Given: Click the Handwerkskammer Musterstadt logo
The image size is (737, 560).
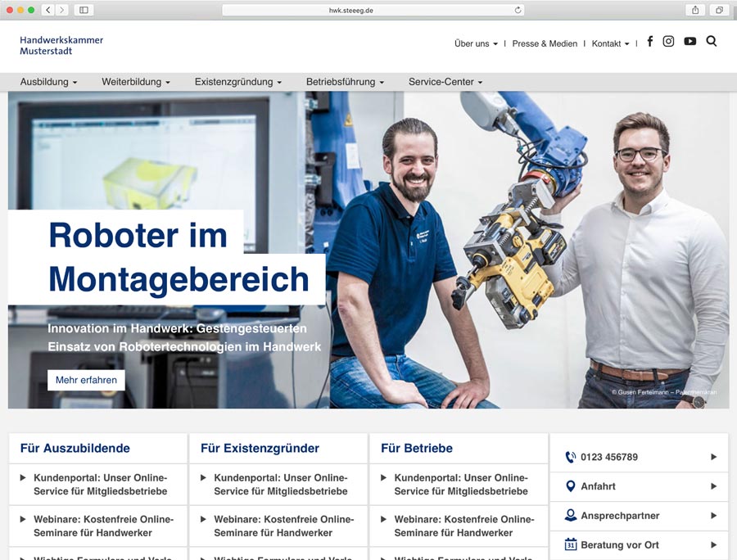Looking at the screenshot, I should [x=61, y=45].
